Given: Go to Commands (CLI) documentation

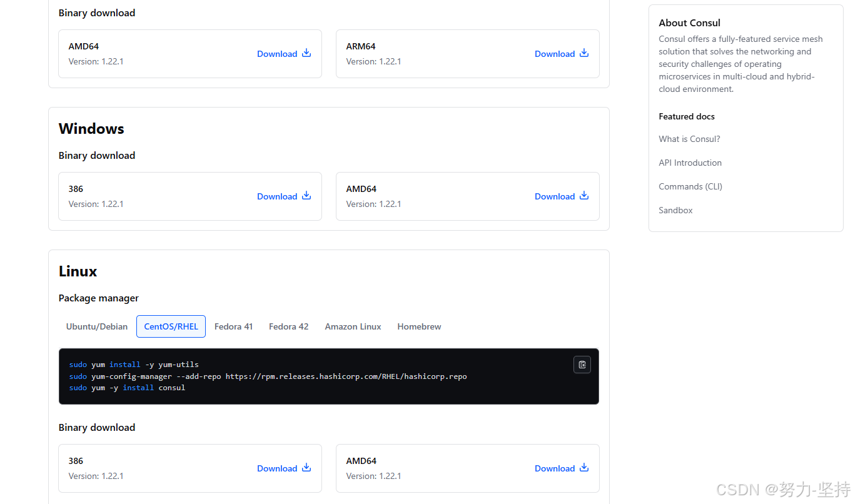Looking at the screenshot, I should pyautogui.click(x=690, y=186).
